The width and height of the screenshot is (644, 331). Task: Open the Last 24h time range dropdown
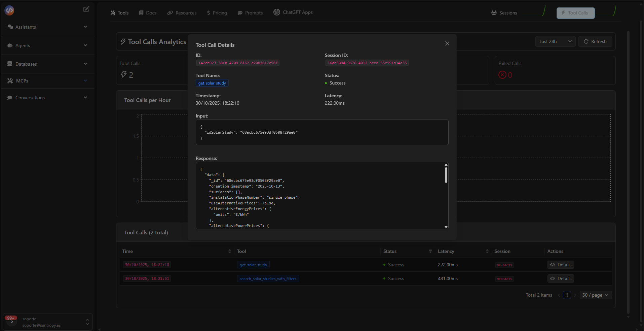click(x=555, y=41)
